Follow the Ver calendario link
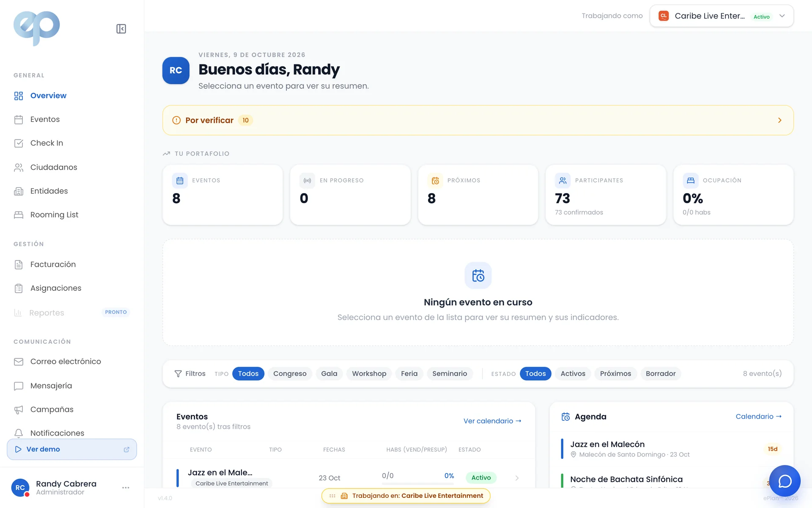Viewport: 812px width, 508px height. coord(492,421)
